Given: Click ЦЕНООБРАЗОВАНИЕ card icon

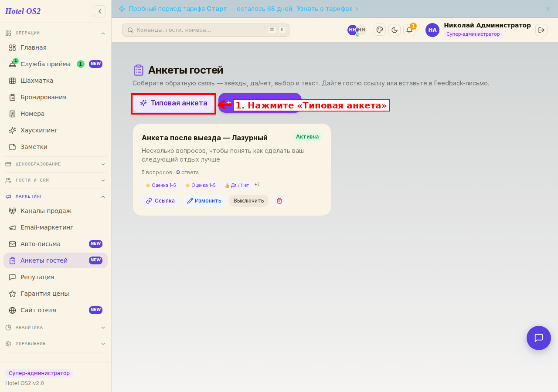Looking at the screenshot, I should pyautogui.click(x=8, y=164).
